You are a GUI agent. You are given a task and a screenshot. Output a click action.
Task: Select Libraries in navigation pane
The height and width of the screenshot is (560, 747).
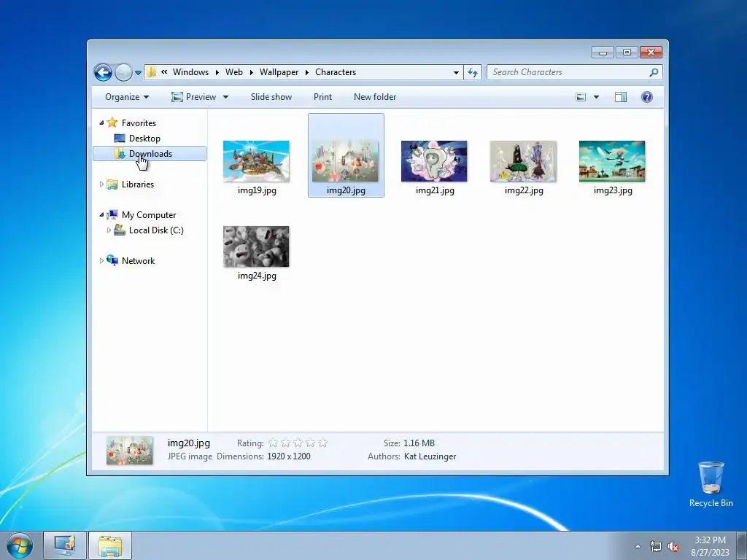point(138,184)
